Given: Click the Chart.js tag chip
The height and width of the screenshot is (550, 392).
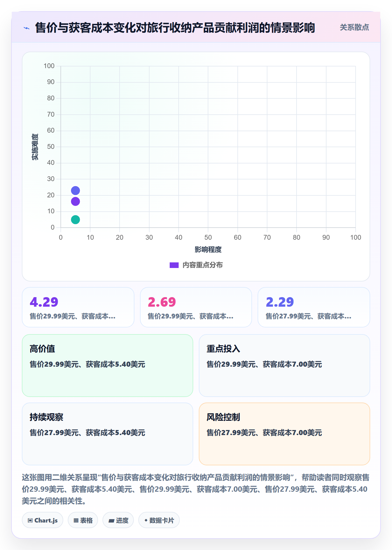Looking at the screenshot, I should point(43,520).
